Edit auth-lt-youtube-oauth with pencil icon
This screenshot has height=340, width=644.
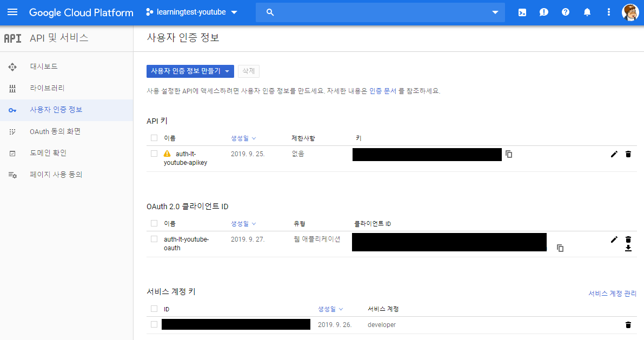click(614, 239)
